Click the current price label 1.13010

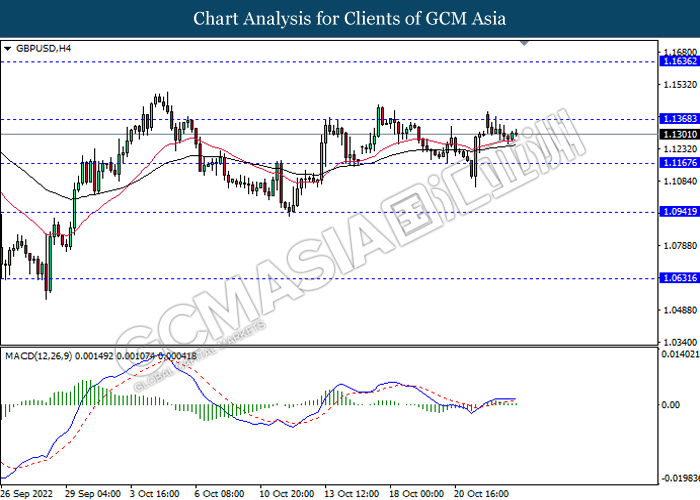pos(679,134)
